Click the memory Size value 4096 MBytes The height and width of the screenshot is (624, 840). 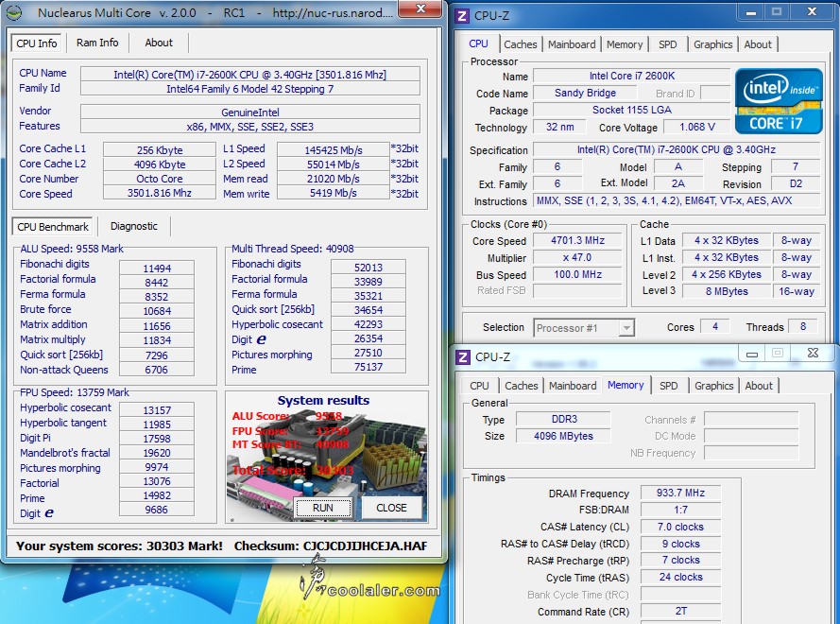point(563,437)
